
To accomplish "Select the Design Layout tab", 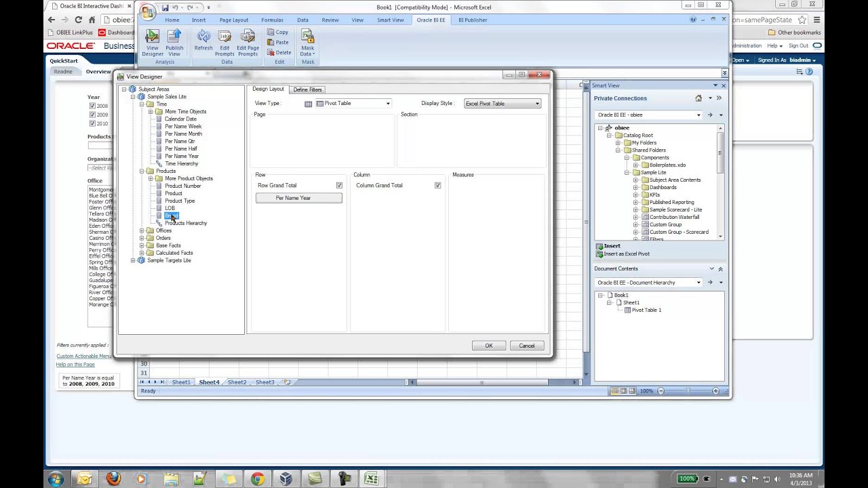I will point(268,89).
